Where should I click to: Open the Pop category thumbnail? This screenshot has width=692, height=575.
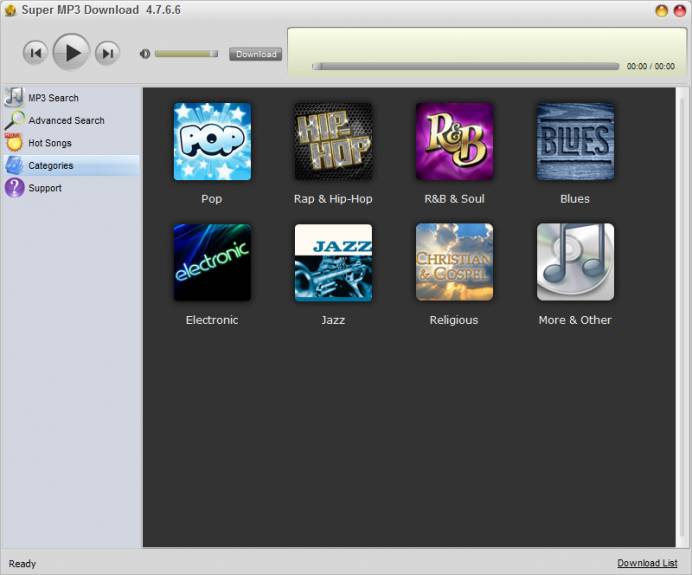coord(212,142)
